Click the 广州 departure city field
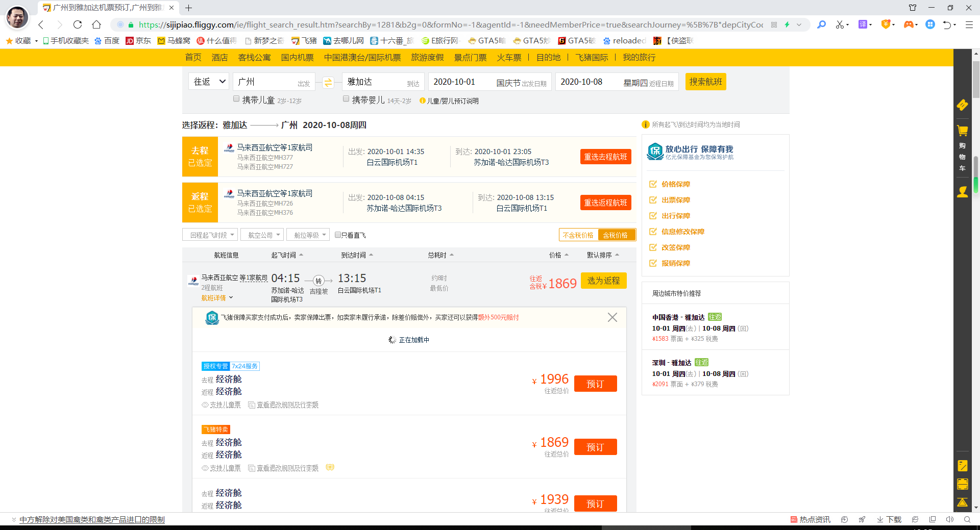This screenshot has height=530, width=980. coord(274,82)
